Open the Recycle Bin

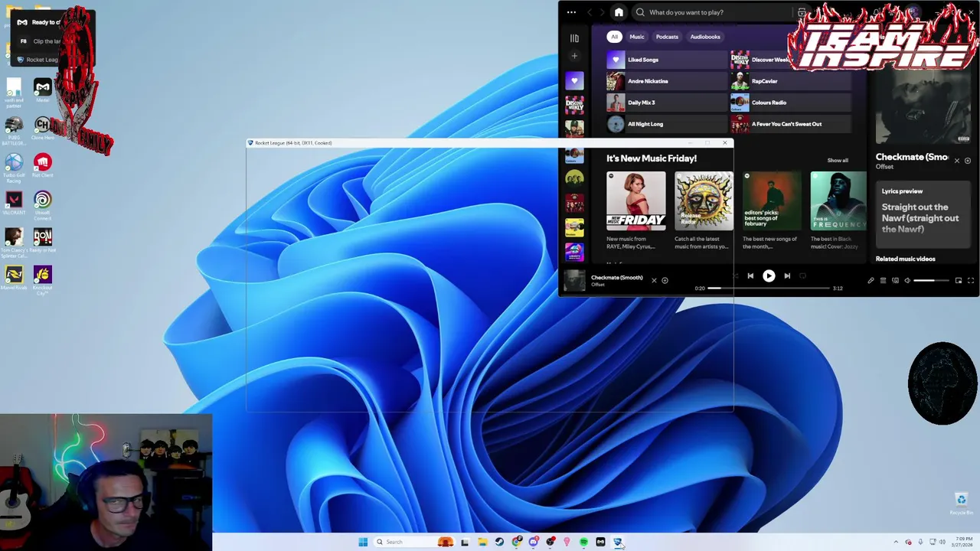tap(960, 504)
